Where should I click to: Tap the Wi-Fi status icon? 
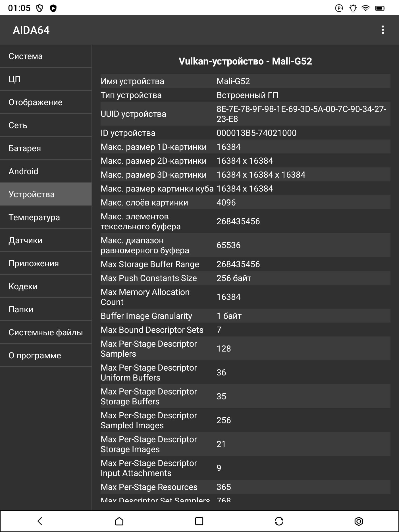tap(366, 8)
